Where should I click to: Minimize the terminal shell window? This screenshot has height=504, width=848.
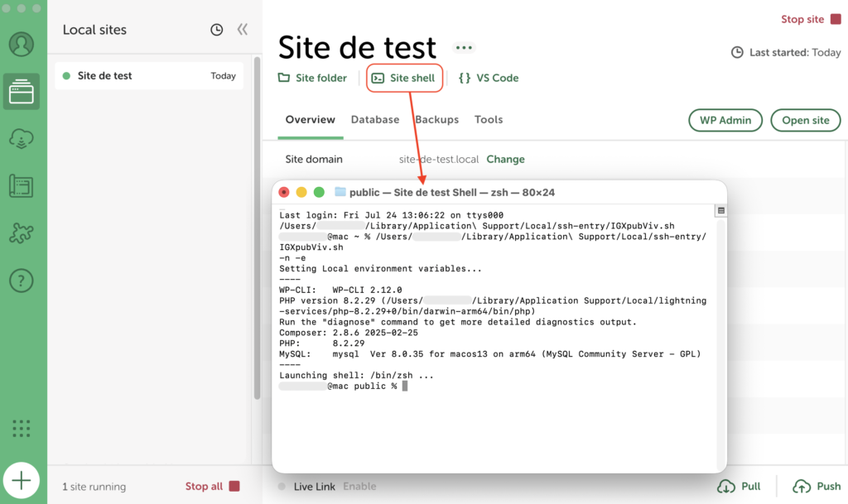pyautogui.click(x=301, y=192)
